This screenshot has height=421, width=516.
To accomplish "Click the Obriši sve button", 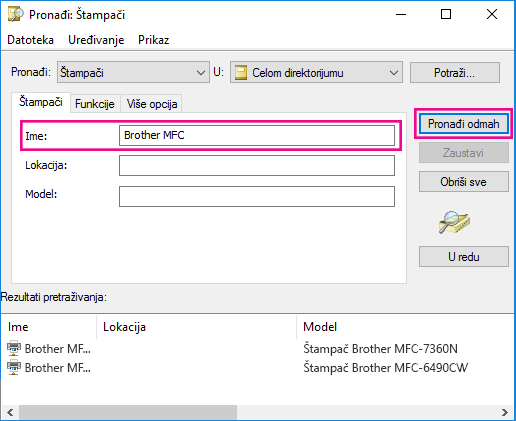I will (464, 182).
